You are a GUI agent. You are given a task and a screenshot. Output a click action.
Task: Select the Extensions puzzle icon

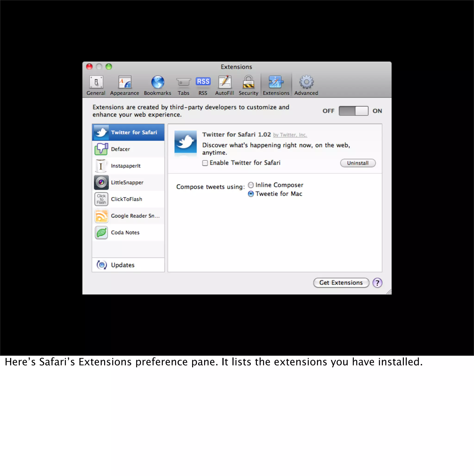coord(276,82)
